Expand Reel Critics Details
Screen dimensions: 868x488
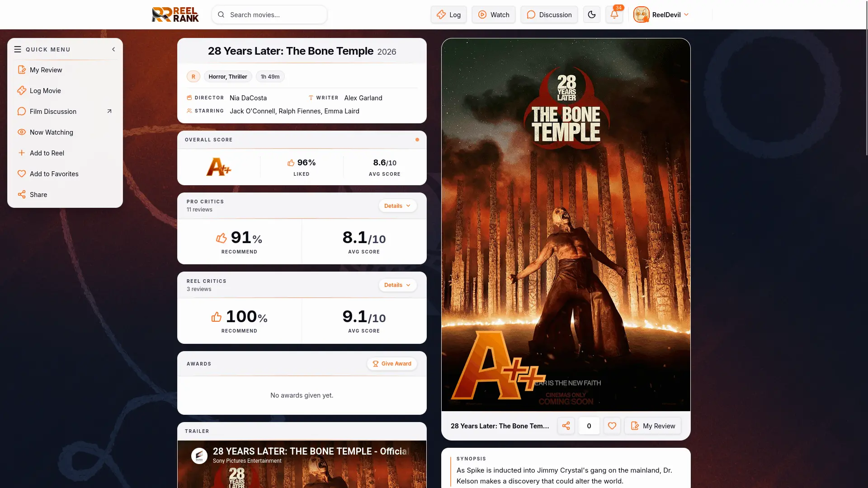398,285
